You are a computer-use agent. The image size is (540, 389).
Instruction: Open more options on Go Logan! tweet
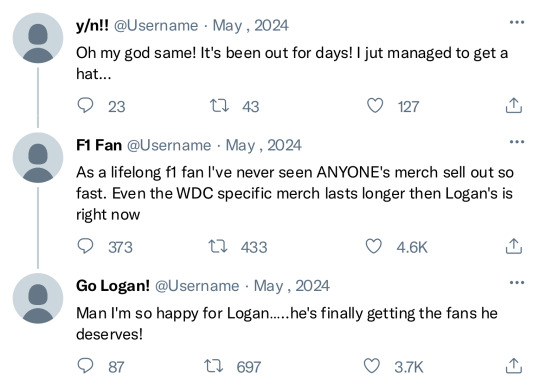517,283
